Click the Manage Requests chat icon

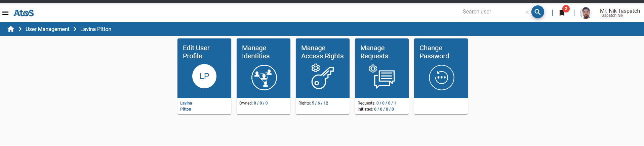pos(382,77)
